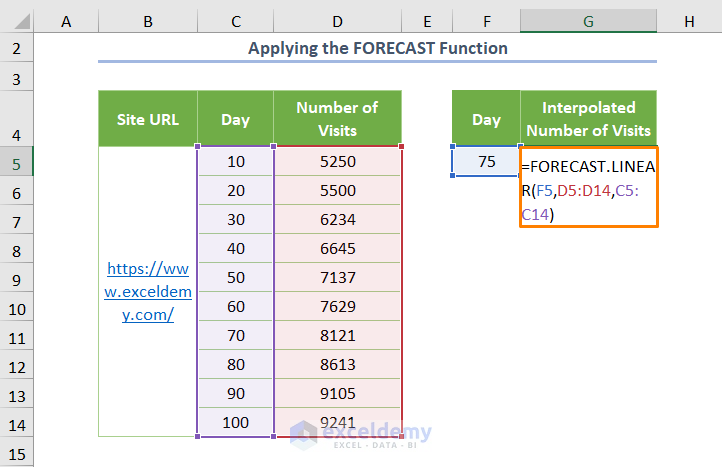The height and width of the screenshot is (467, 722).
Task: Click Interpolated Number of Visits header cell
Action: pyautogui.click(x=588, y=119)
